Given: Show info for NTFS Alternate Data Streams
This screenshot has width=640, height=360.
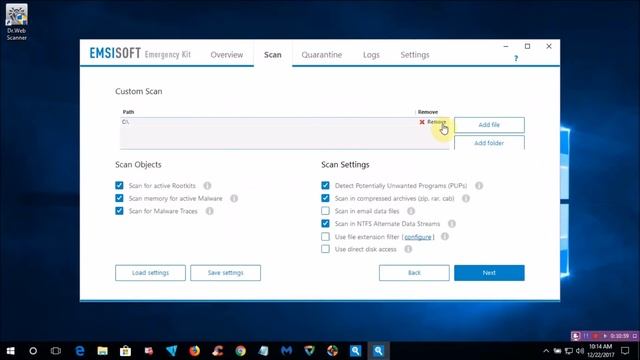Looking at the screenshot, I should point(452,224).
